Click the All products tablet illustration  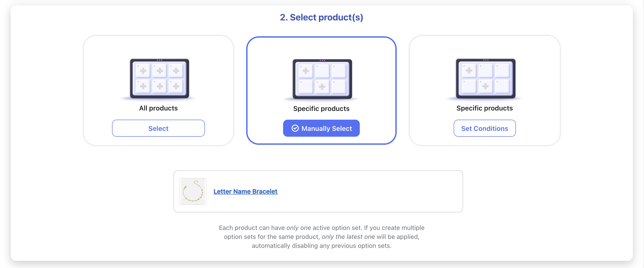(x=159, y=79)
